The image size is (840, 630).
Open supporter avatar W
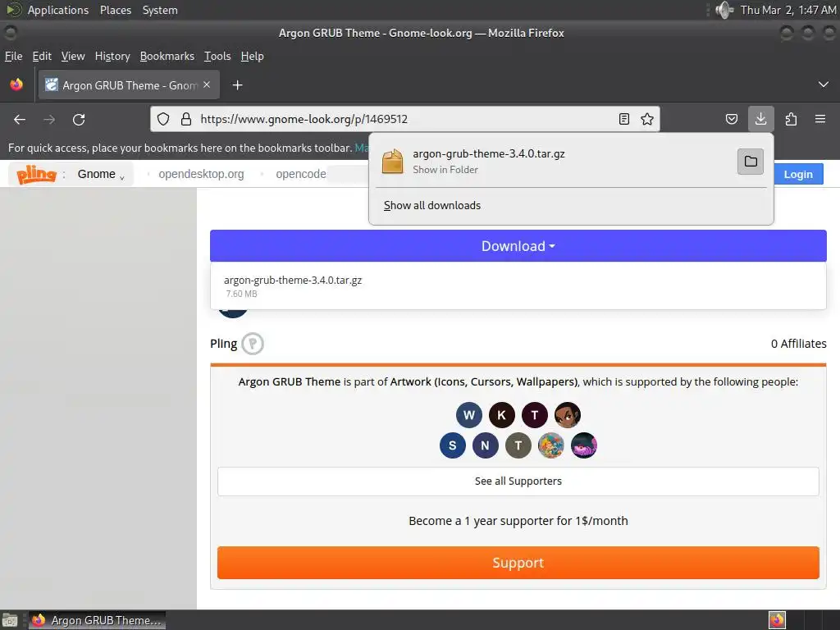(x=468, y=415)
